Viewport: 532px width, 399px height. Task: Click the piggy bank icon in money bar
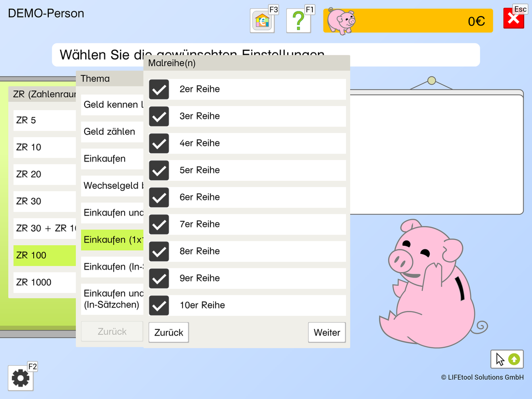coord(341,21)
